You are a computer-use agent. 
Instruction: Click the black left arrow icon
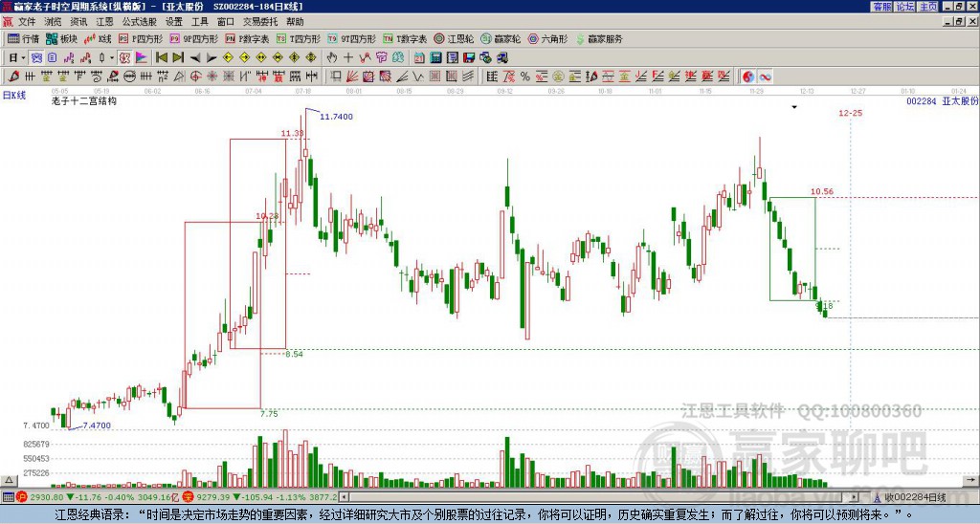click(195, 58)
